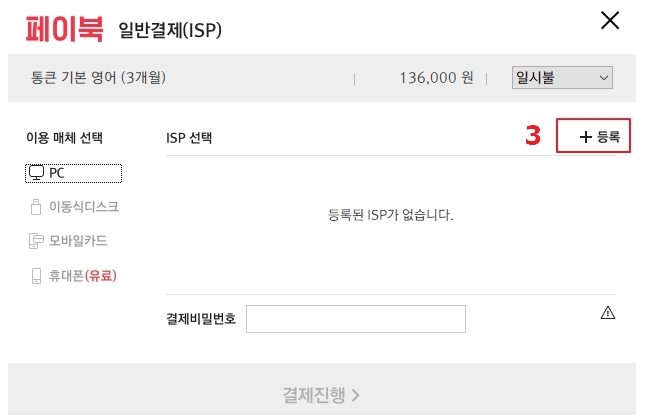Click the mobile card icon
646x419 pixels.
(36, 241)
